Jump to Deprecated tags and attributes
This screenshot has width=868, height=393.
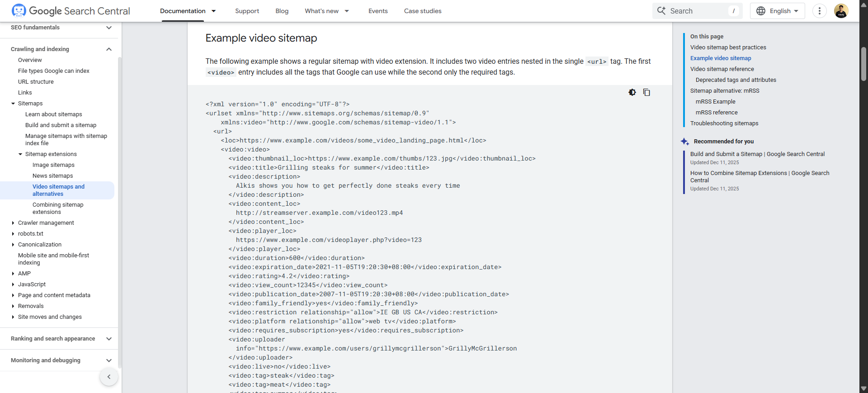(x=736, y=80)
